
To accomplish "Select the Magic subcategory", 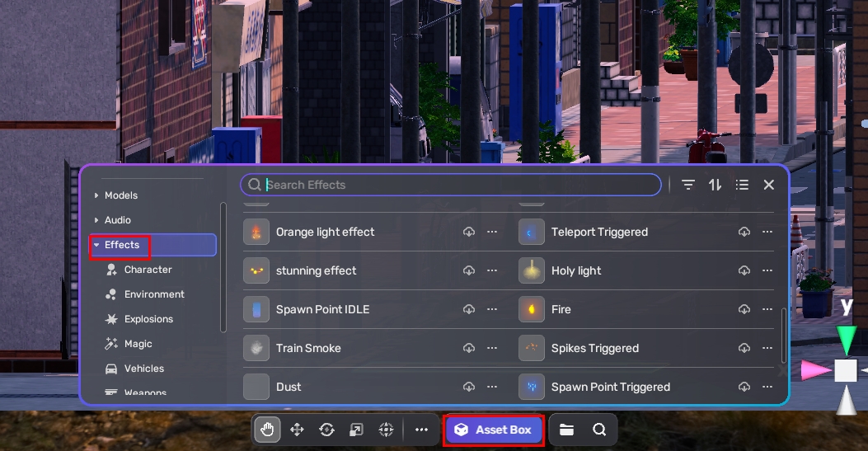I will 138,344.
